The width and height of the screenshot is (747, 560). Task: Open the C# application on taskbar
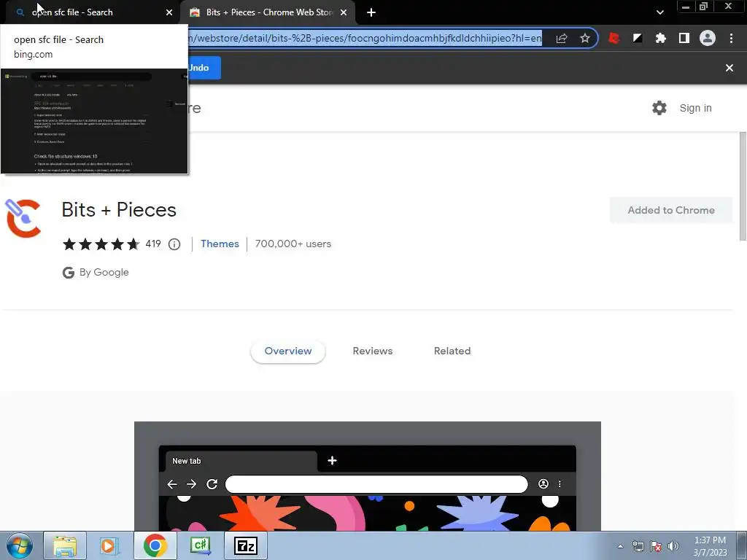(201, 545)
